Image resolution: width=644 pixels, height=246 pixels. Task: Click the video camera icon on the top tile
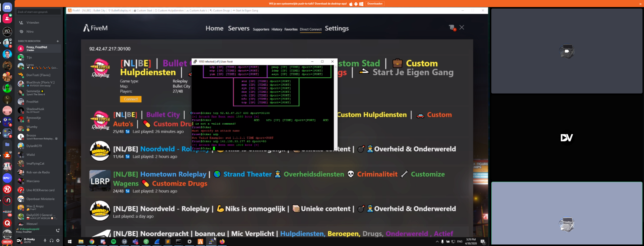click(x=567, y=51)
